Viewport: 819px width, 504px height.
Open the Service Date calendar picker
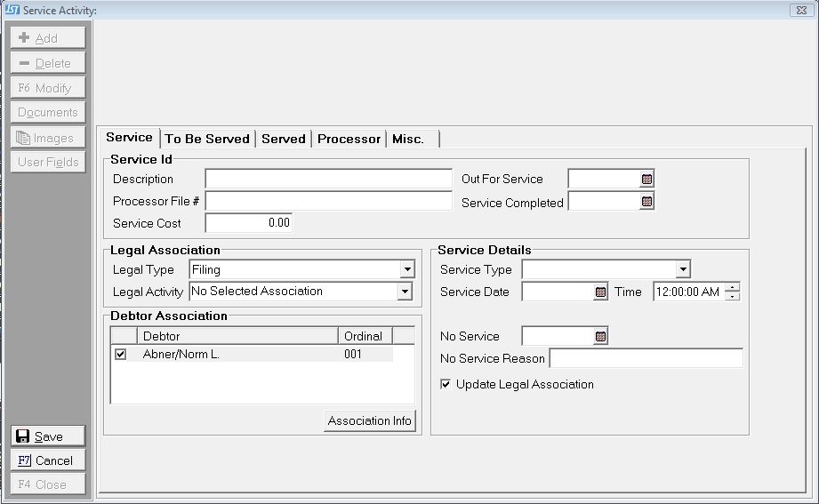600,292
